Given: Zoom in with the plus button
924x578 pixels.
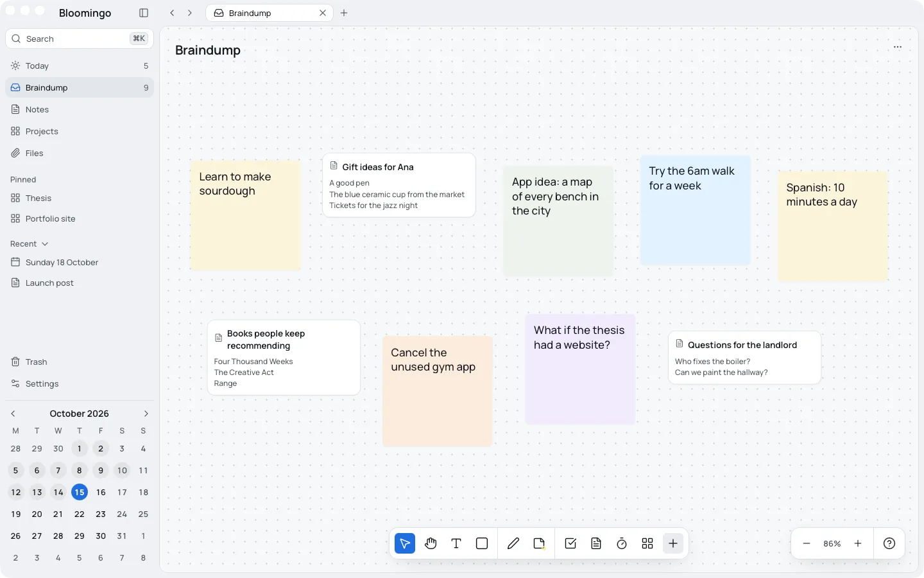Looking at the screenshot, I should point(858,543).
